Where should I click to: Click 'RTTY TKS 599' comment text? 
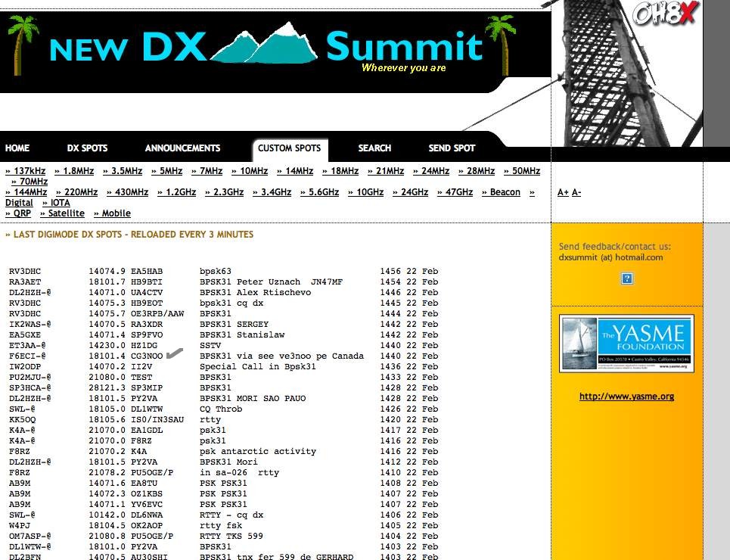click(x=231, y=537)
